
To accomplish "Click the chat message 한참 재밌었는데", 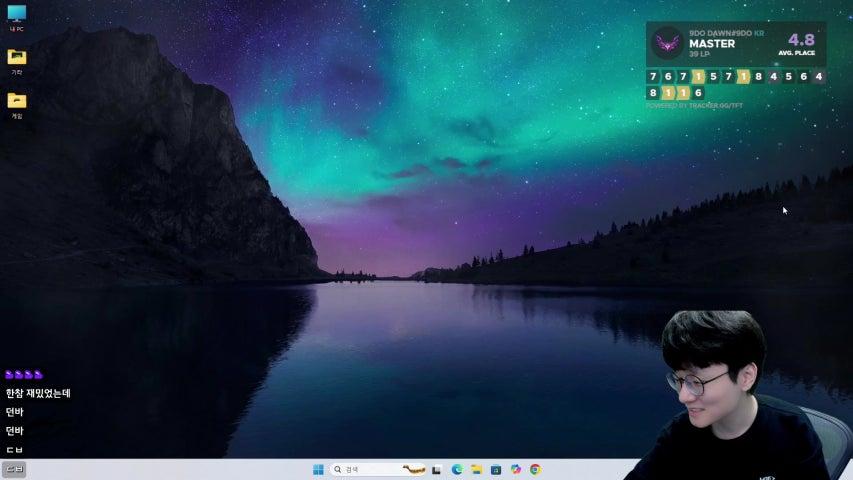I will [x=38, y=393].
